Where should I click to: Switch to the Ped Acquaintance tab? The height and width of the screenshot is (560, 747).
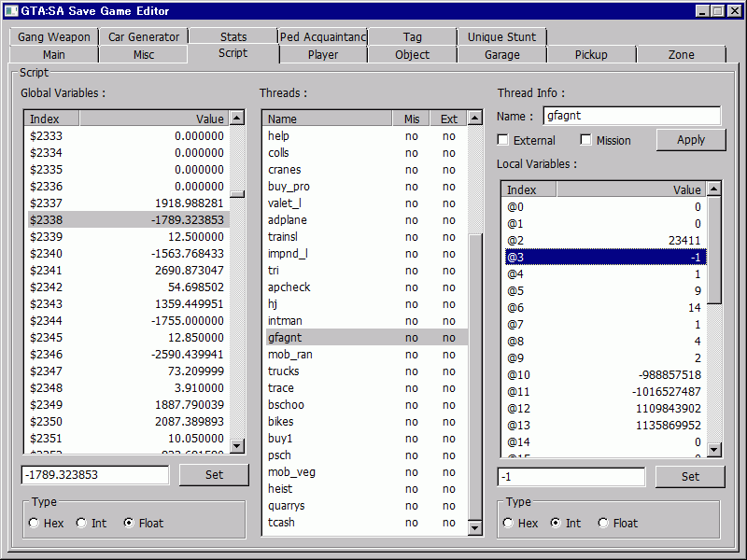322,36
